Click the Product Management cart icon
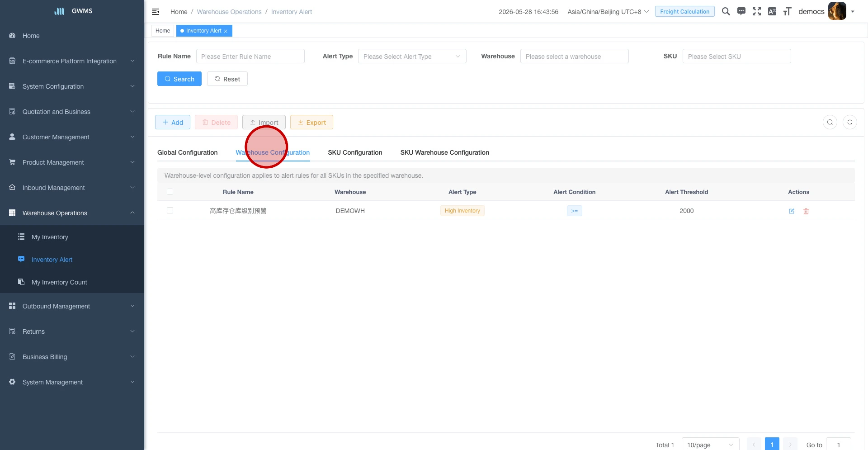The width and height of the screenshot is (868, 450). click(x=12, y=162)
